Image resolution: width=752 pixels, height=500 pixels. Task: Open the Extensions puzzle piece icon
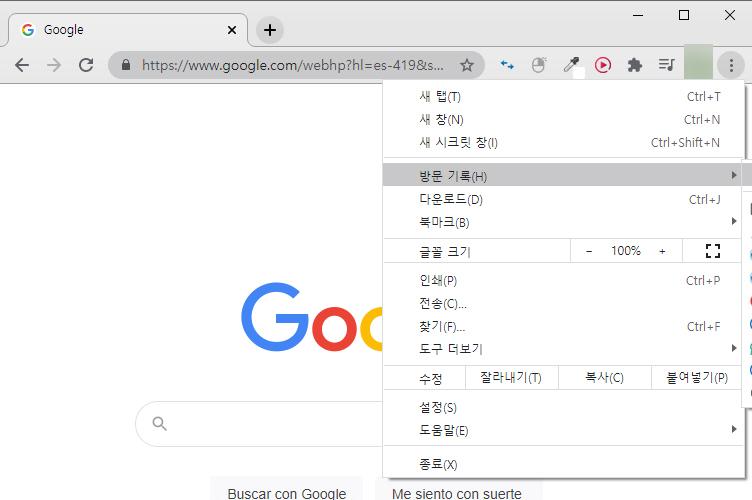point(634,65)
